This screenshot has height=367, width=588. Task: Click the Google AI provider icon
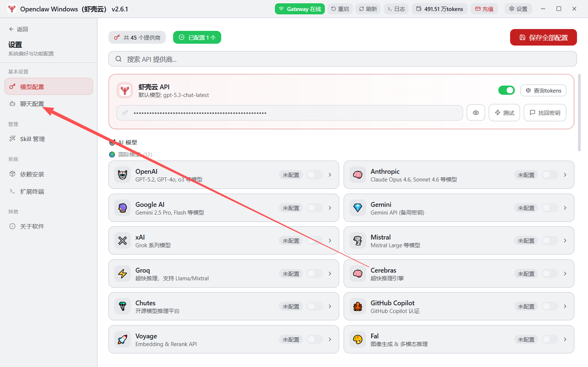122,208
